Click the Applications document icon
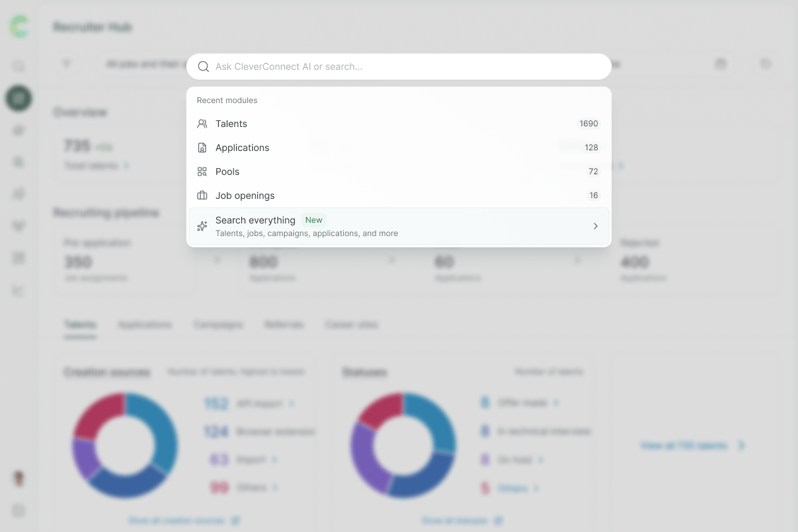798x532 pixels. [x=202, y=148]
